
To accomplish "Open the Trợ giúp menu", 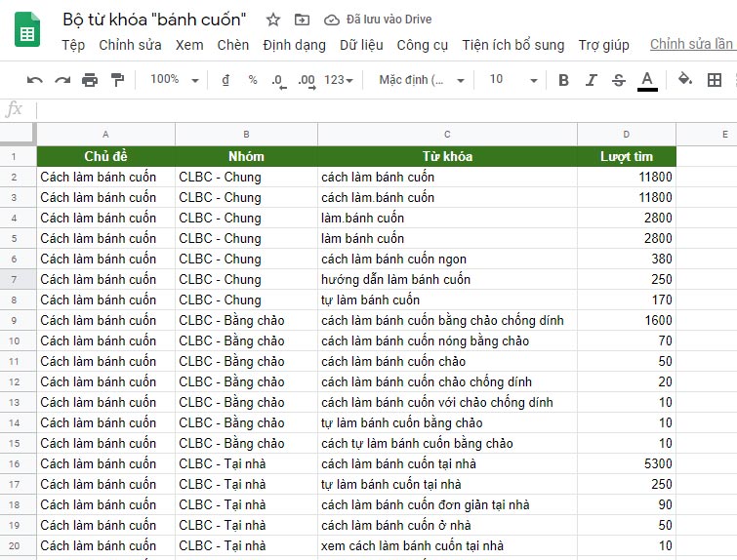I will (603, 45).
